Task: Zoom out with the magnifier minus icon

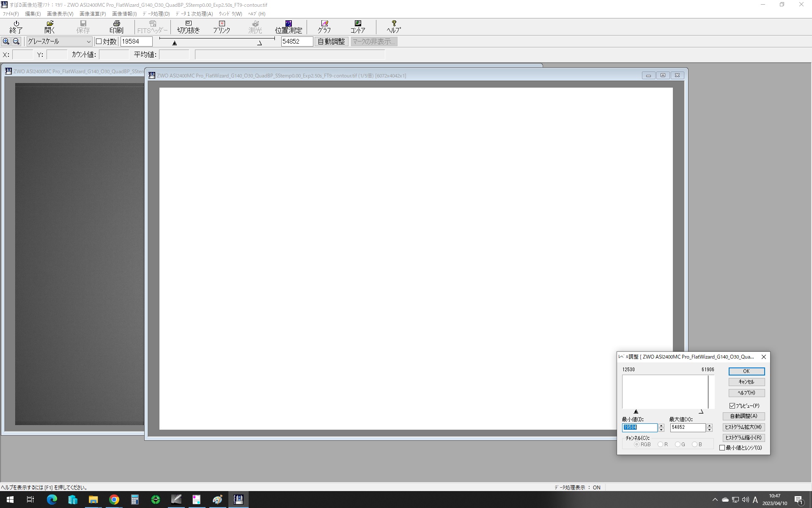Action: pyautogui.click(x=16, y=41)
